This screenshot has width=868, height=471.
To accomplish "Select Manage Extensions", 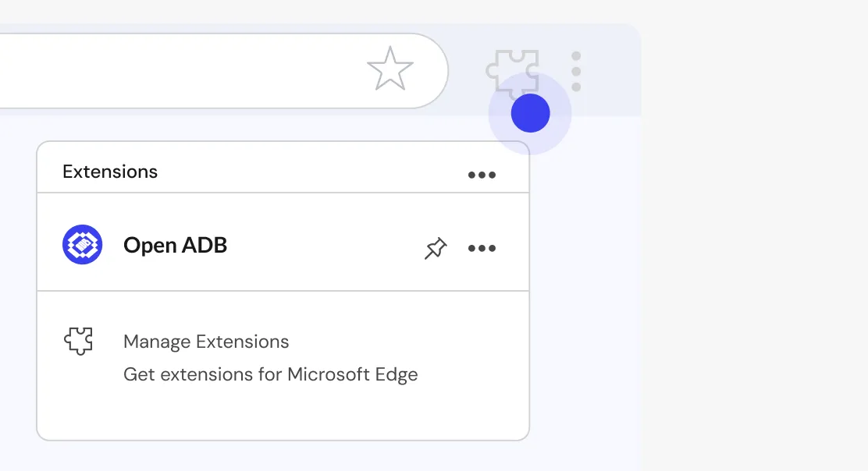I will pyautogui.click(x=206, y=342).
